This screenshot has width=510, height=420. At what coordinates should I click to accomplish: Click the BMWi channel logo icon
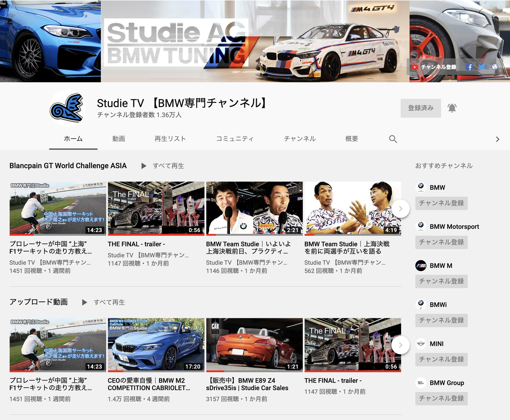(421, 305)
